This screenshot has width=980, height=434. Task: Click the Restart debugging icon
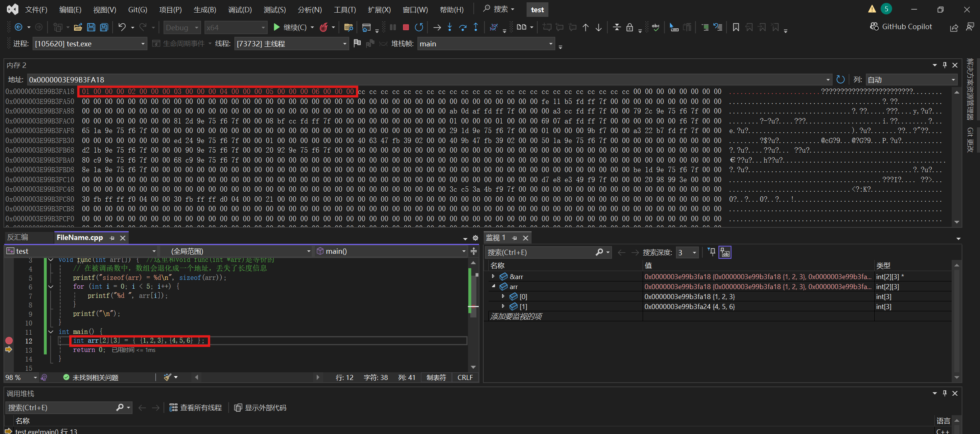(x=419, y=27)
